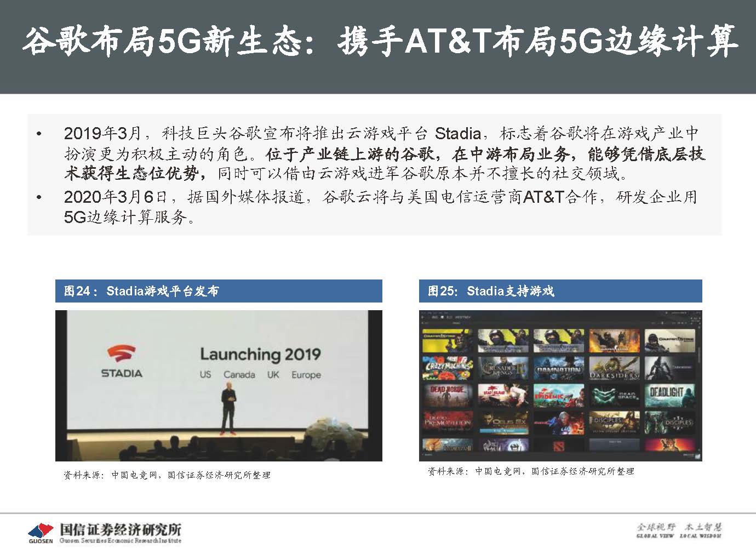Click the red Stadia logo icon
The width and height of the screenshot is (756, 559).
coord(122,354)
